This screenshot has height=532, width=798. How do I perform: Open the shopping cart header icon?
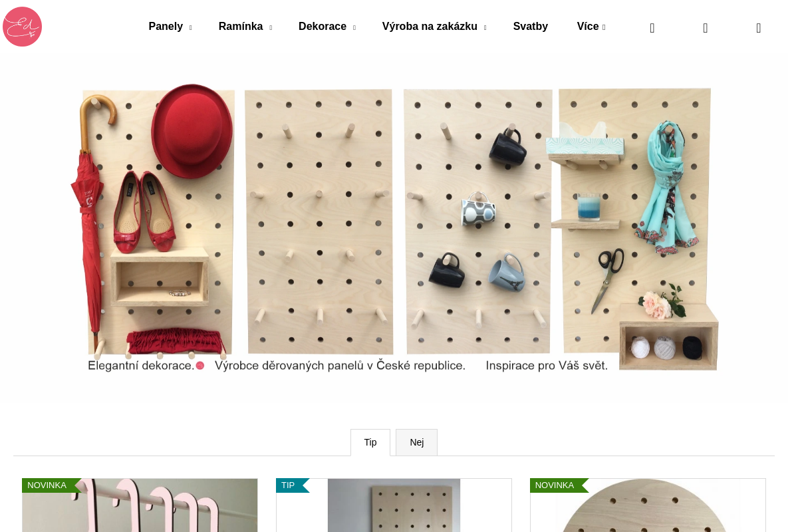click(759, 27)
